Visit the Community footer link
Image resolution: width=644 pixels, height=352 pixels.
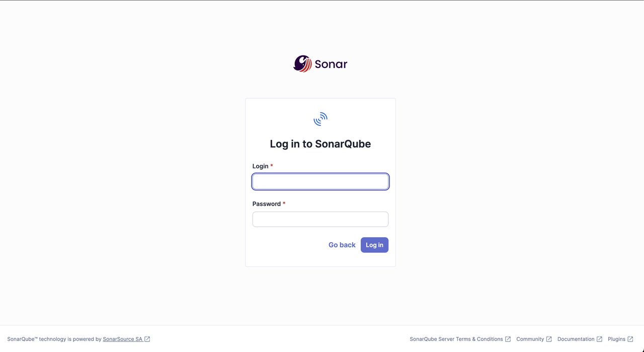pos(530,339)
